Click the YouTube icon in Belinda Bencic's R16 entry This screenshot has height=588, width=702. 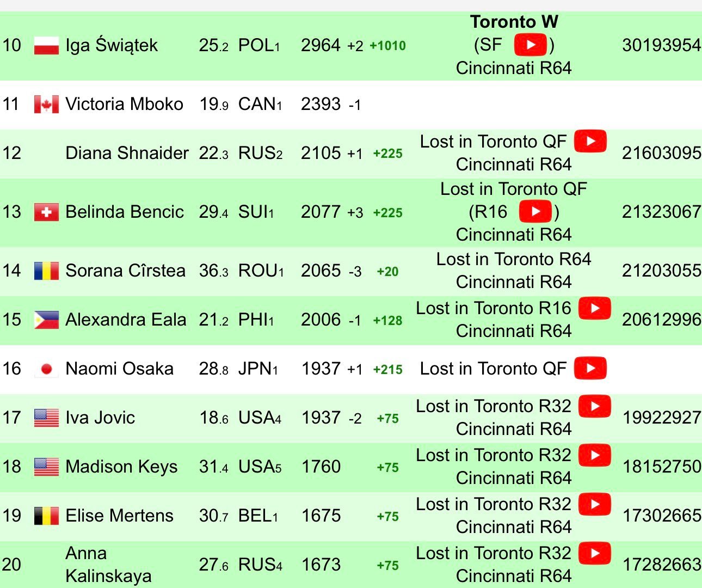(535, 211)
